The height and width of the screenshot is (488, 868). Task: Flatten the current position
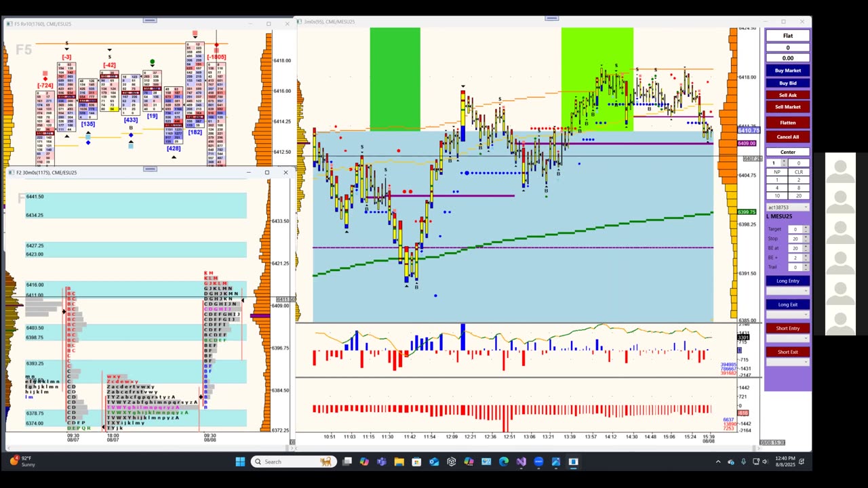pyautogui.click(x=787, y=123)
